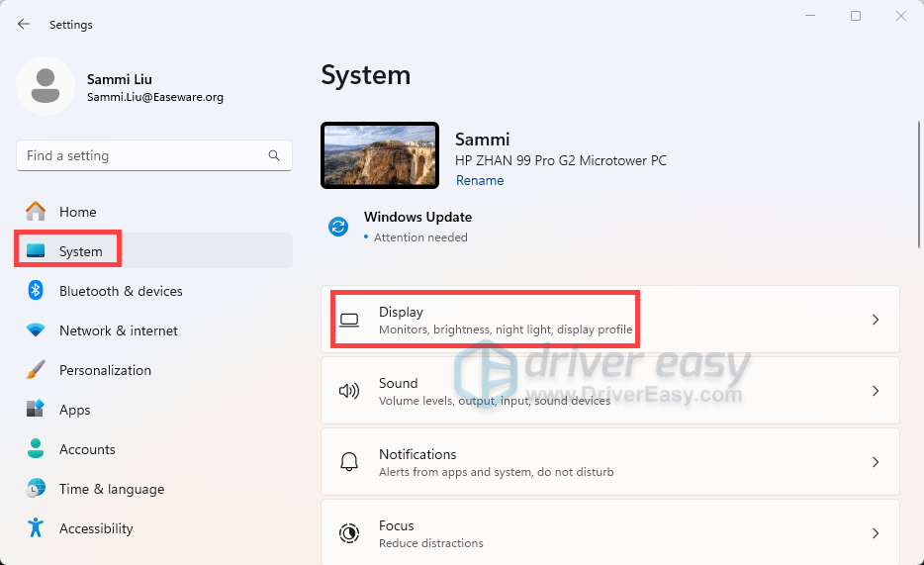Viewport: 924px width, 565px height.
Task: Open Notifications chevron arrow
Action: pyautogui.click(x=875, y=462)
